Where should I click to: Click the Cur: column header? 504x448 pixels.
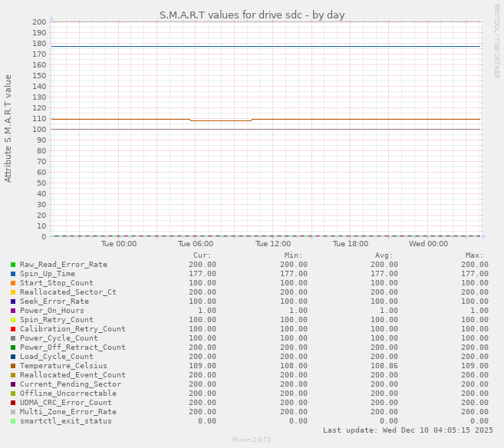tap(202, 255)
